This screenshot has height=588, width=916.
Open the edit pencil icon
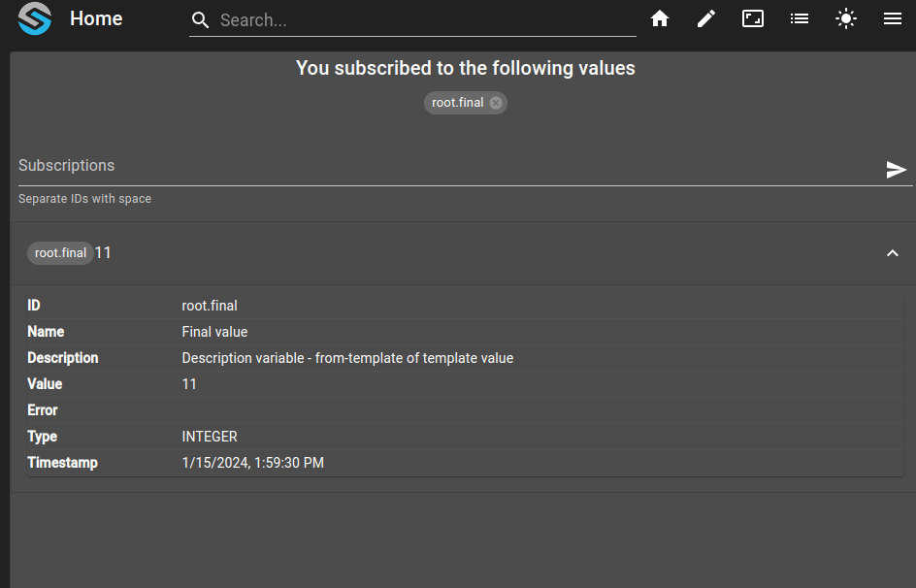pyautogui.click(x=705, y=18)
